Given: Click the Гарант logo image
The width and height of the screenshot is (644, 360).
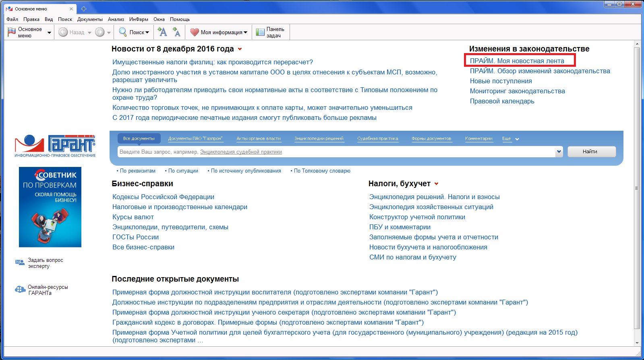Looking at the screenshot, I should (55, 146).
